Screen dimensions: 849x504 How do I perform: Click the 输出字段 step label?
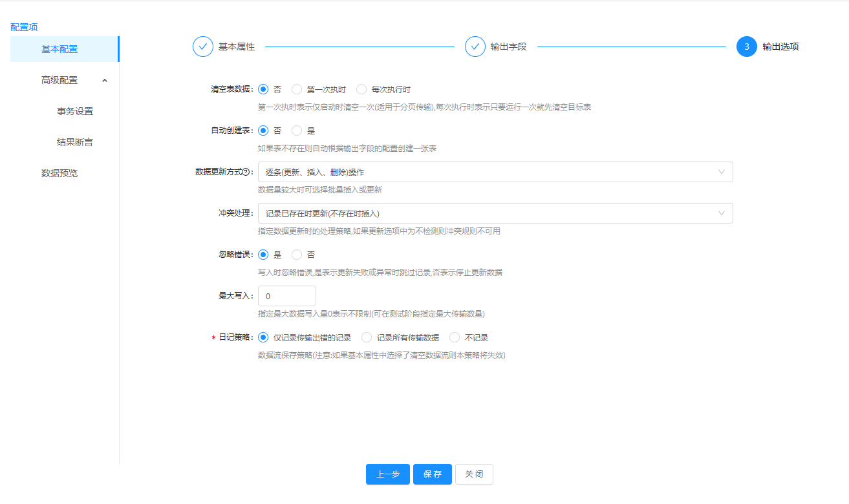click(x=508, y=47)
